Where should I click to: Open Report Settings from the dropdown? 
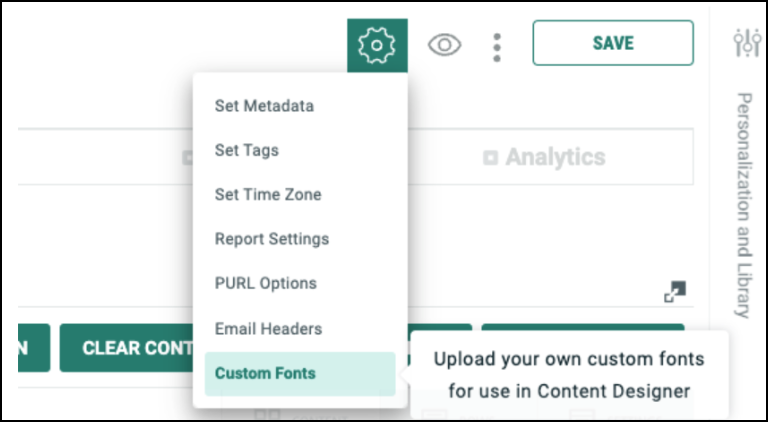click(x=272, y=239)
